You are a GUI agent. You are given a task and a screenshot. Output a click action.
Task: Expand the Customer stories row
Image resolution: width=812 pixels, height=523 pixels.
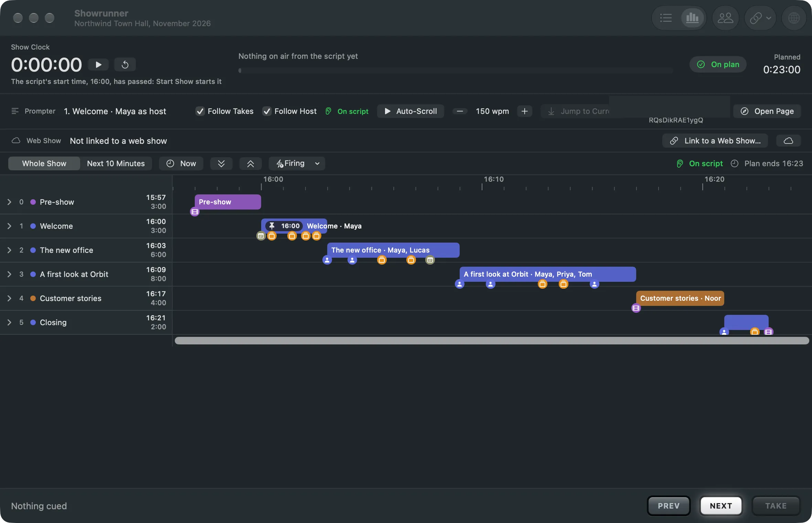pyautogui.click(x=9, y=298)
